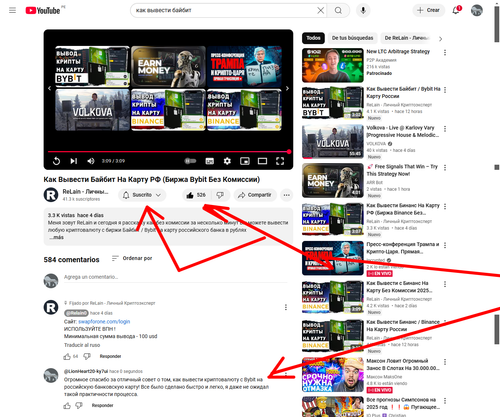Show previous endscreen suggestions arrow
The width and height of the screenshot is (500, 417).
[x=49, y=88]
